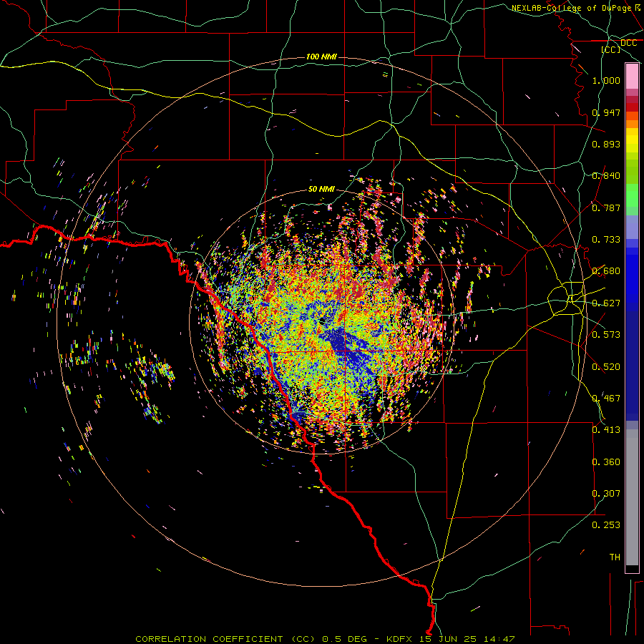This screenshot has height=644, width=644.
Task: Click the 1.000 scale value
Action: (x=606, y=80)
